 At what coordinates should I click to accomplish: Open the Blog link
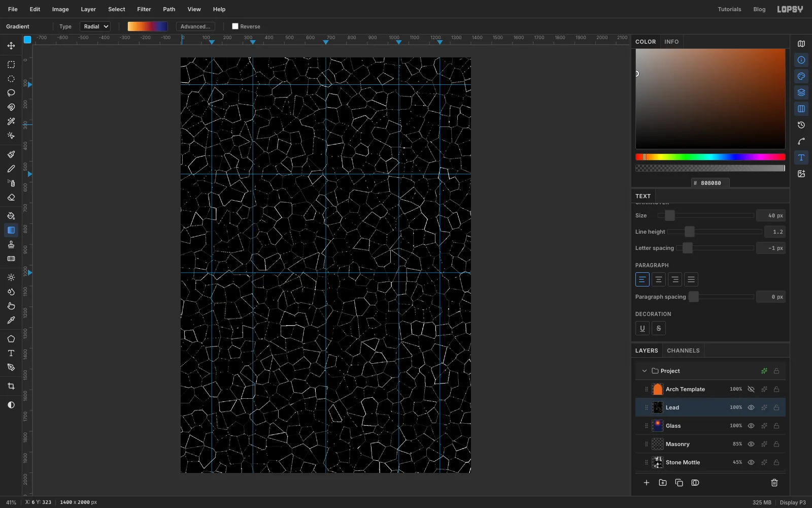coord(759,9)
